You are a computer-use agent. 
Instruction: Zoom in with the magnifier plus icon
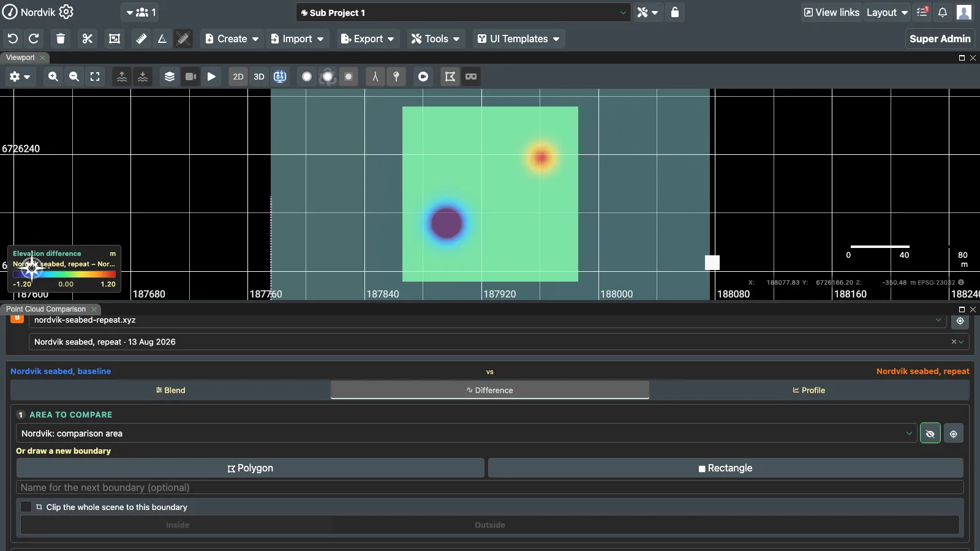(x=53, y=77)
